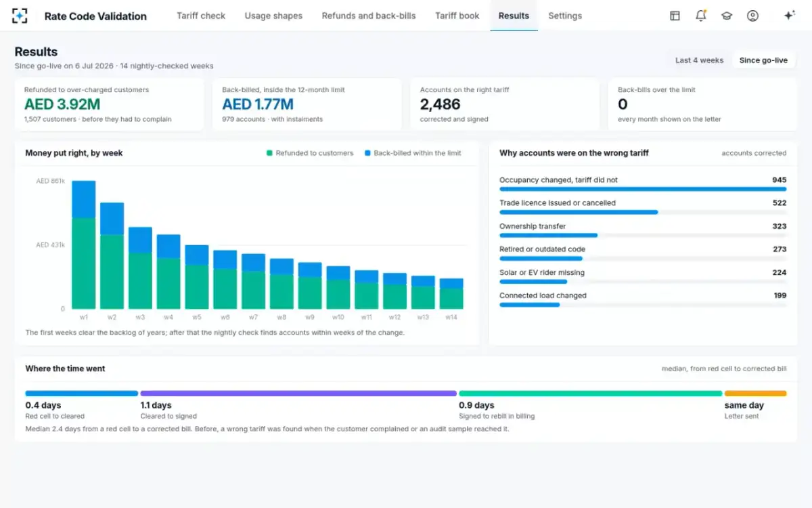Click the Ownership transfer progress bar
This screenshot has height=508, width=812.
643,235
